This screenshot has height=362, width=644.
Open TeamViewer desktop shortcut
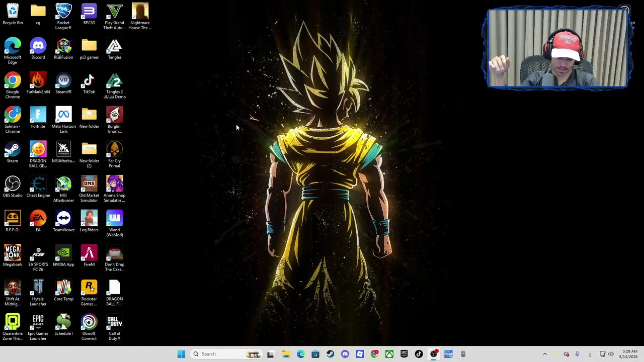63,221
